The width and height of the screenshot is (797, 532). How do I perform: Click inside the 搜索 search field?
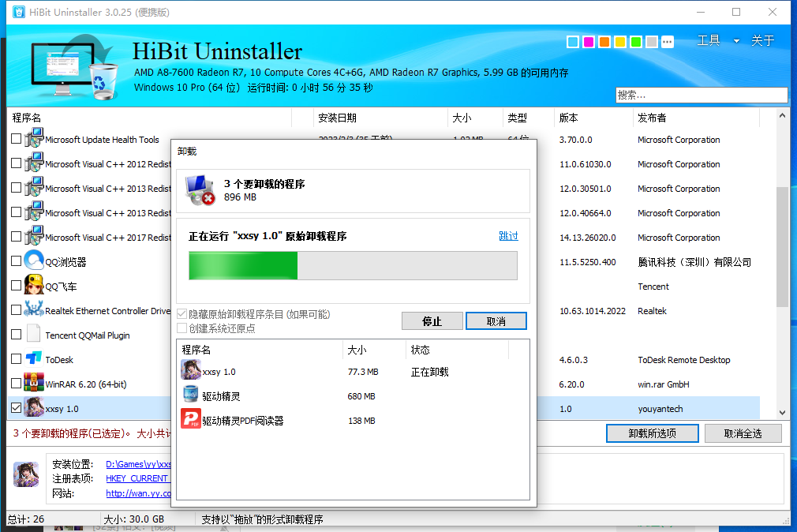point(701,95)
